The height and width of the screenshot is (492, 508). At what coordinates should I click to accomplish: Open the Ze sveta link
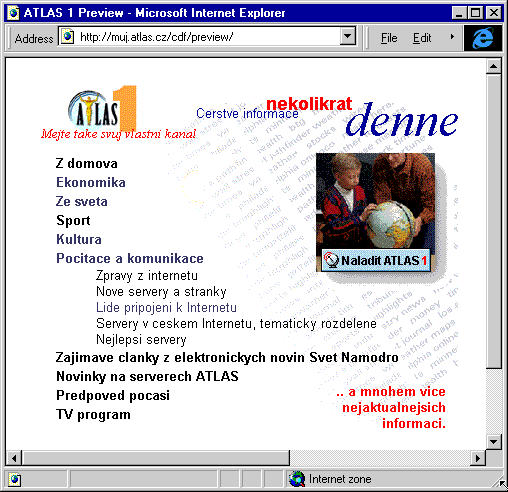tap(82, 202)
